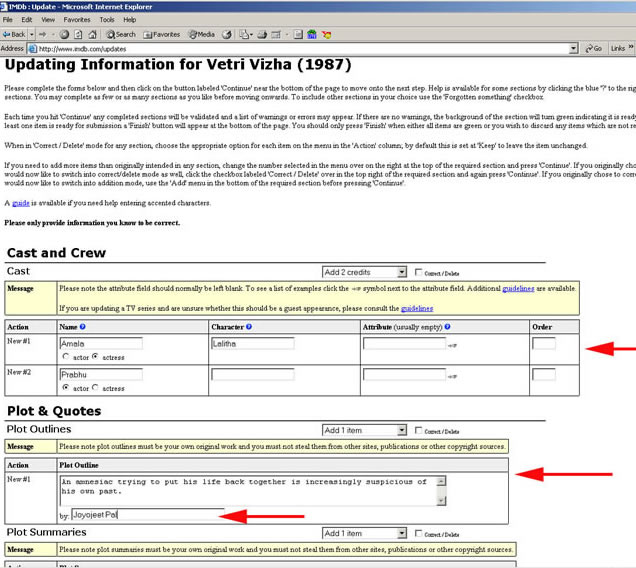Screen dimensions: 636x568
Task: Open the Favorites toolbar button
Action: pyautogui.click(x=161, y=34)
